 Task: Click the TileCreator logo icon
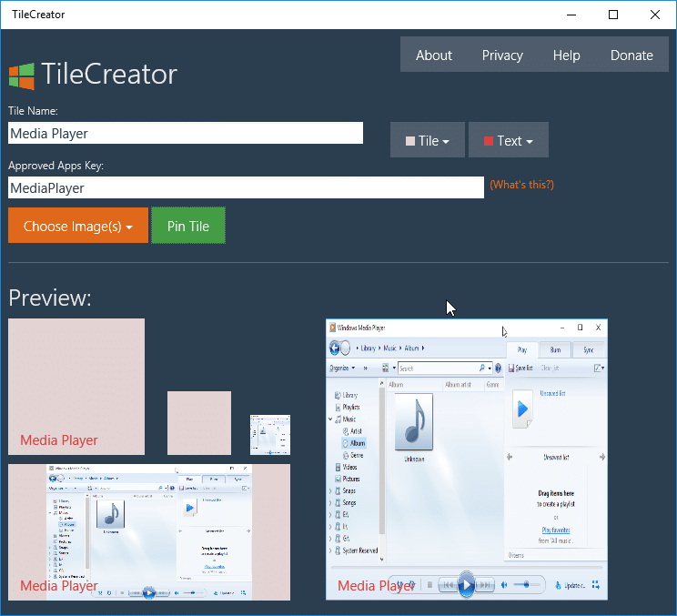point(22,76)
